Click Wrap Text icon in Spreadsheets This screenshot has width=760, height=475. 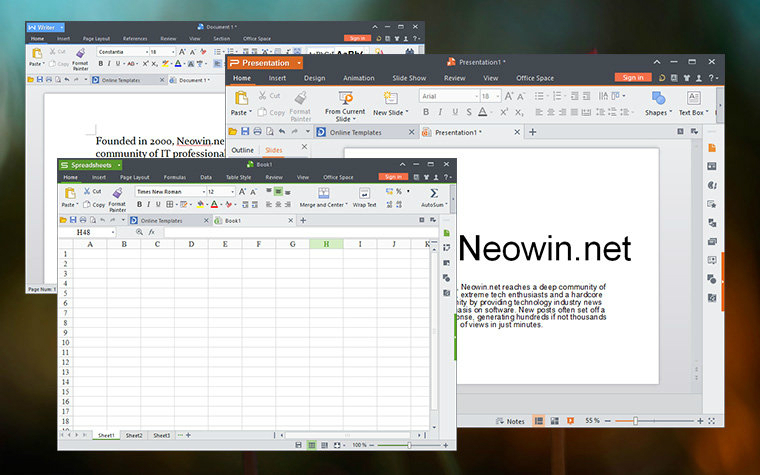click(x=364, y=193)
